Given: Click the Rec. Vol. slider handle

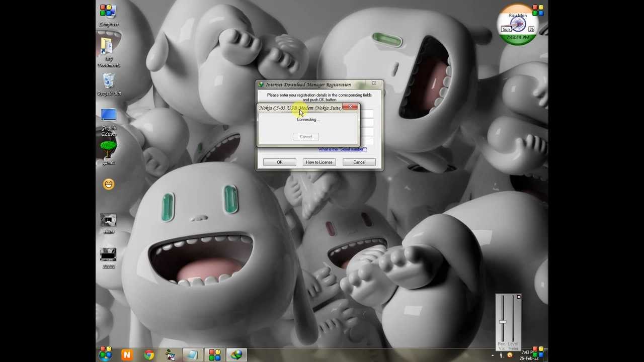Looking at the screenshot, I should pyautogui.click(x=502, y=322).
